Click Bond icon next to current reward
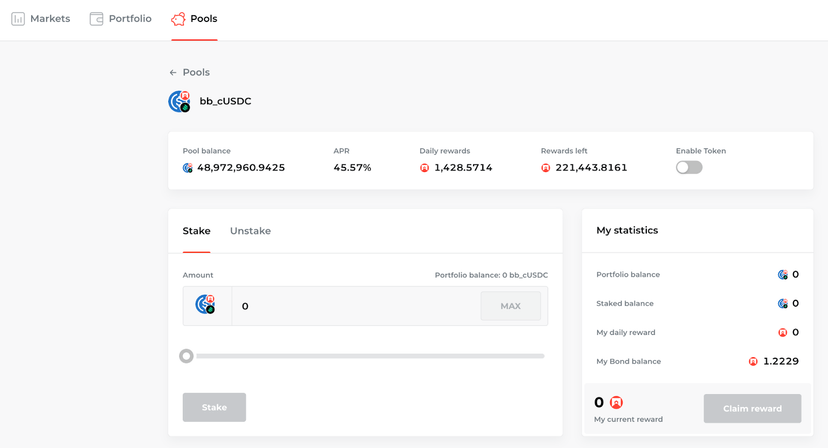The height and width of the screenshot is (448, 828). pyautogui.click(x=616, y=403)
